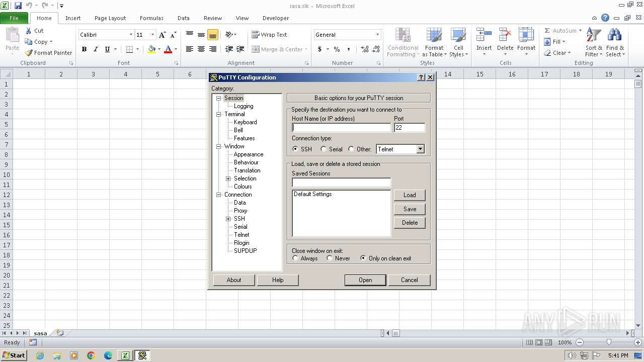Expand the Selection tree node
This screenshot has height=362, width=644.
point(228,178)
